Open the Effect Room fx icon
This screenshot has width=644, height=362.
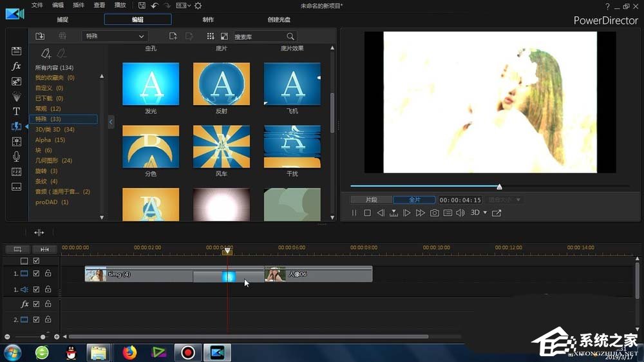point(17,66)
